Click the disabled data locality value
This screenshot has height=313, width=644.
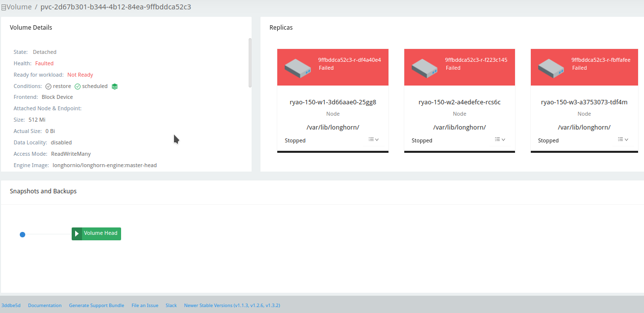(61, 142)
